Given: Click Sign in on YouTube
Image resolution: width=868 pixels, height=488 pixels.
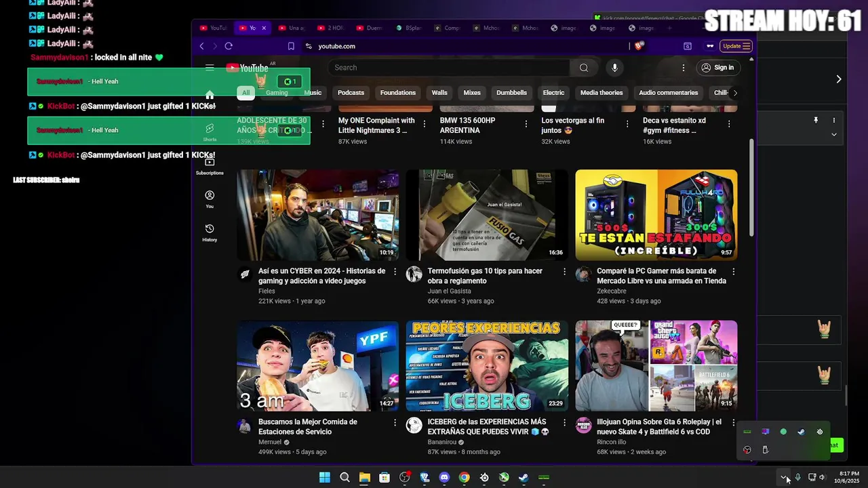Looking at the screenshot, I should click(x=717, y=68).
